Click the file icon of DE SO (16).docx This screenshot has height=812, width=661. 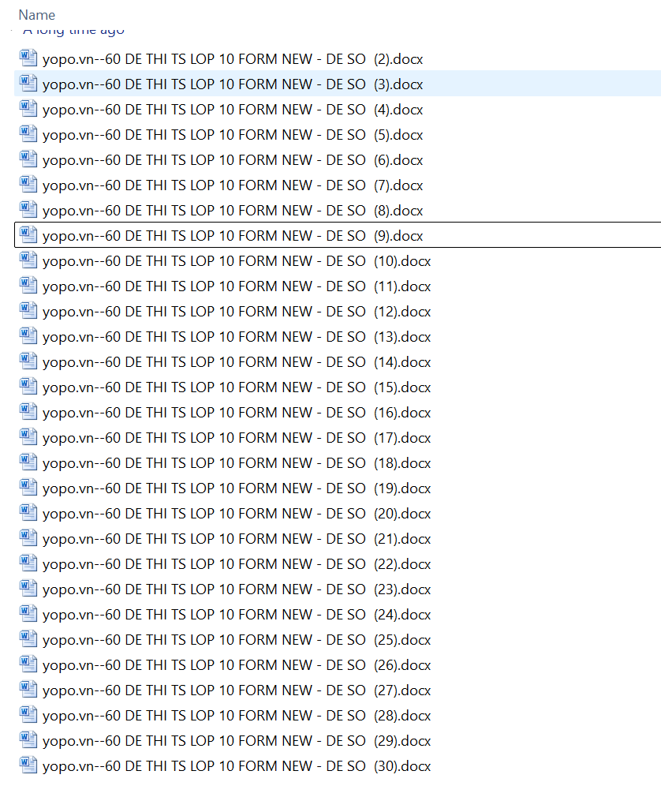pyautogui.click(x=28, y=412)
